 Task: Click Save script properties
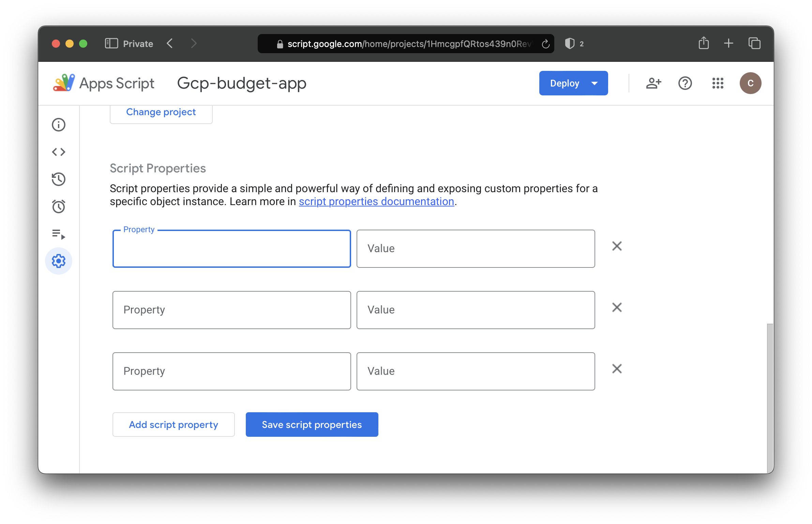[x=312, y=425]
